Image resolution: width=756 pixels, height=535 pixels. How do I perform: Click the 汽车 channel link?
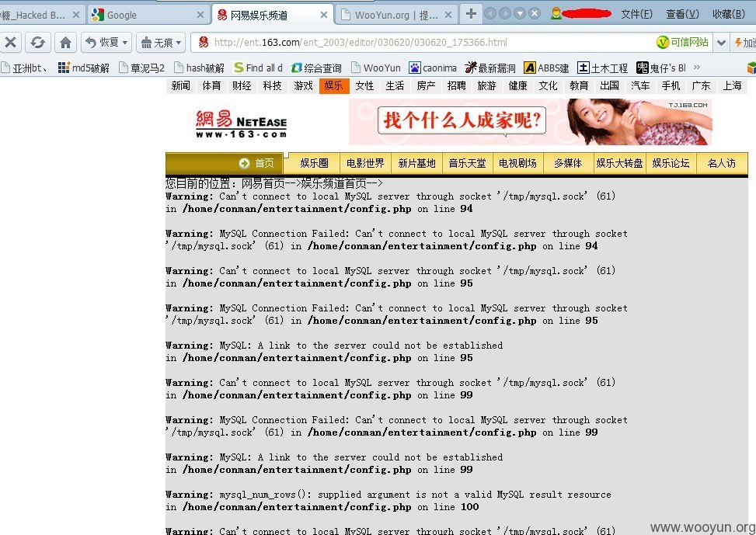coord(640,85)
